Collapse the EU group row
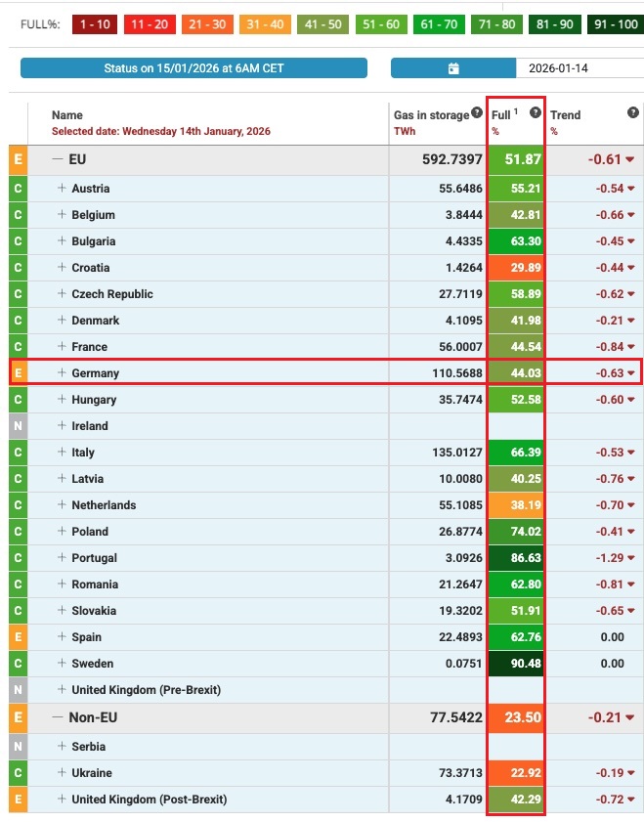The height and width of the screenshot is (822, 644). (x=57, y=159)
